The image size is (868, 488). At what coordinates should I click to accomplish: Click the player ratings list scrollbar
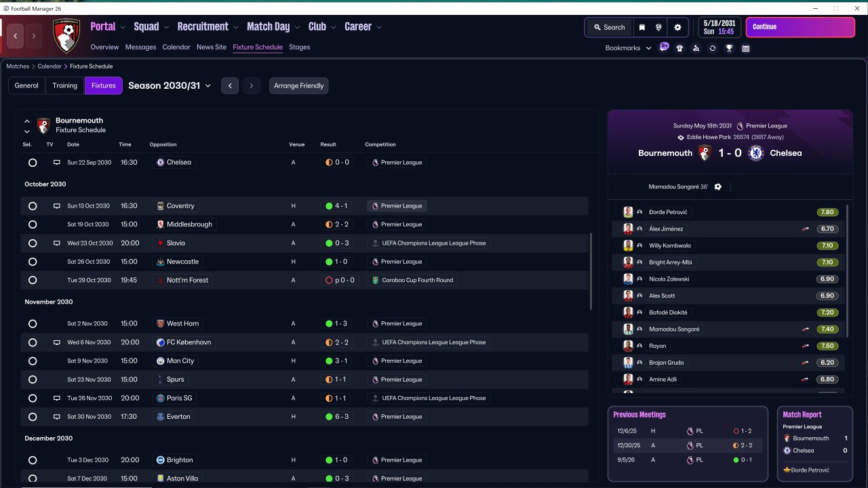848,271
